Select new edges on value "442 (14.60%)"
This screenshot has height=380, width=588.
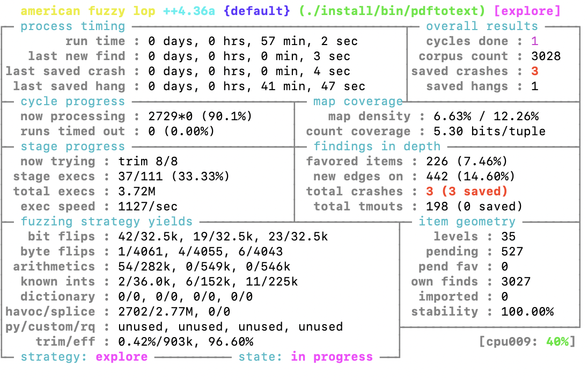(471, 176)
